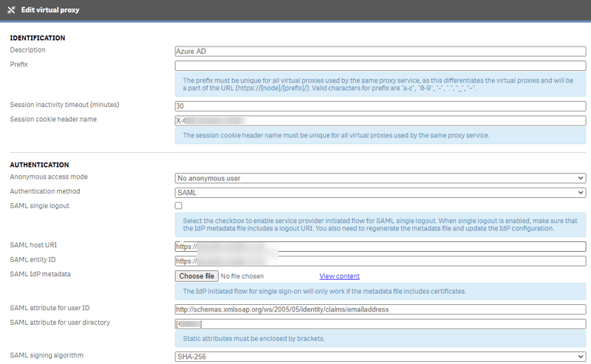The image size is (591, 364).
Task: Click the Session inactivity timeout (minutes) label
Action: click(x=64, y=105)
